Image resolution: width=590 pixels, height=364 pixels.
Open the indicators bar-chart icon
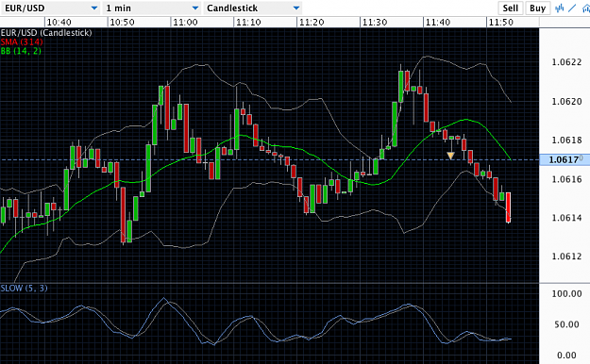click(x=560, y=8)
